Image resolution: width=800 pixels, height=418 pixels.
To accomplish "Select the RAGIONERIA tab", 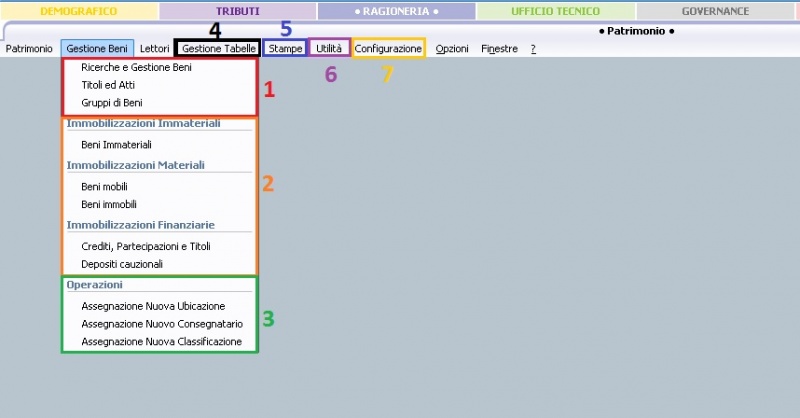I will tap(396, 11).
